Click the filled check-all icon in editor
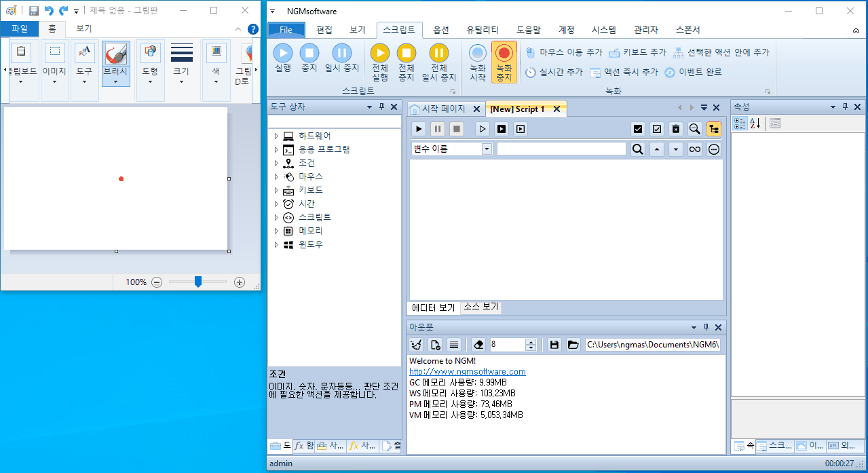The height and width of the screenshot is (473, 868). click(637, 128)
